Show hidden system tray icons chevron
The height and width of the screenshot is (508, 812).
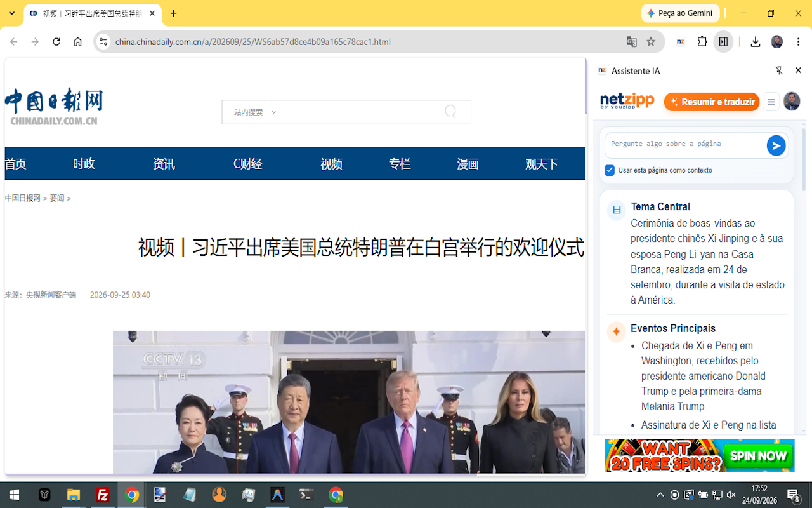(x=660, y=495)
